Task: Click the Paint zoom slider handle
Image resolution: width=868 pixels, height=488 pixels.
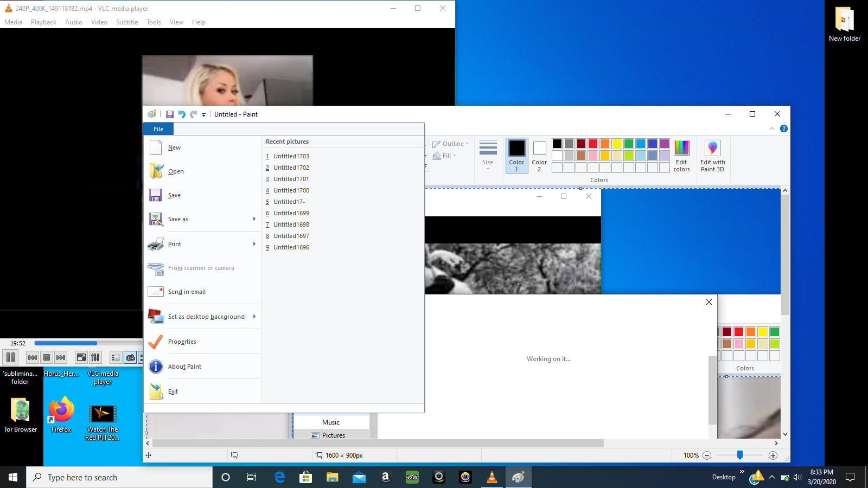Action: pos(739,455)
